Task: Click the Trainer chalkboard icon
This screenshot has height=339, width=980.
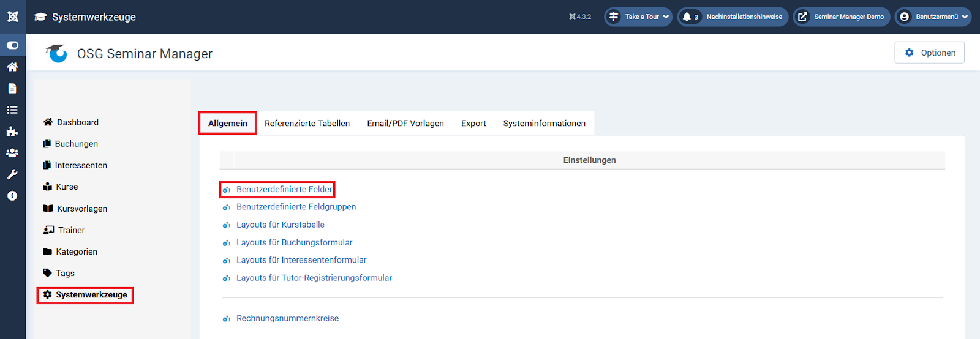Action: 48,230
